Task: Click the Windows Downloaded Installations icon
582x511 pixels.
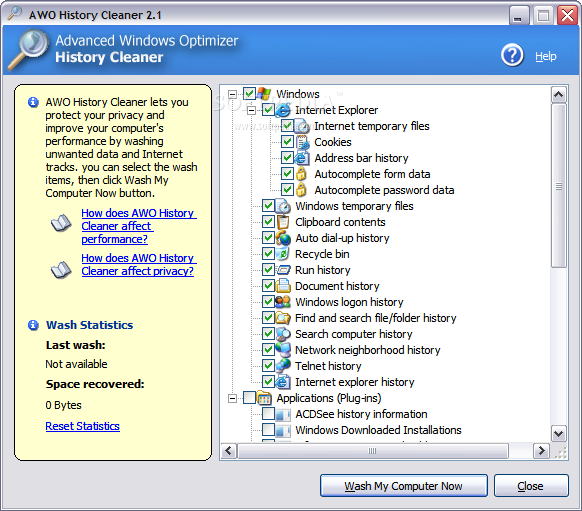Action: point(283,430)
